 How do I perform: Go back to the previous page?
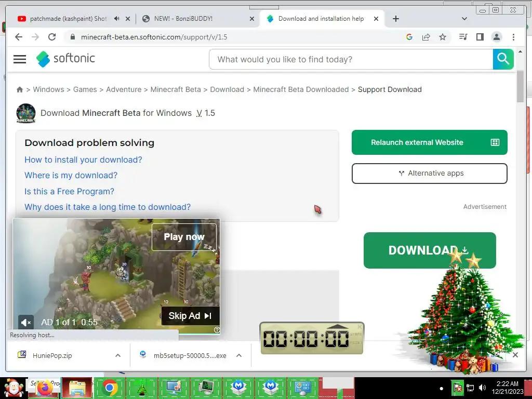click(x=19, y=37)
